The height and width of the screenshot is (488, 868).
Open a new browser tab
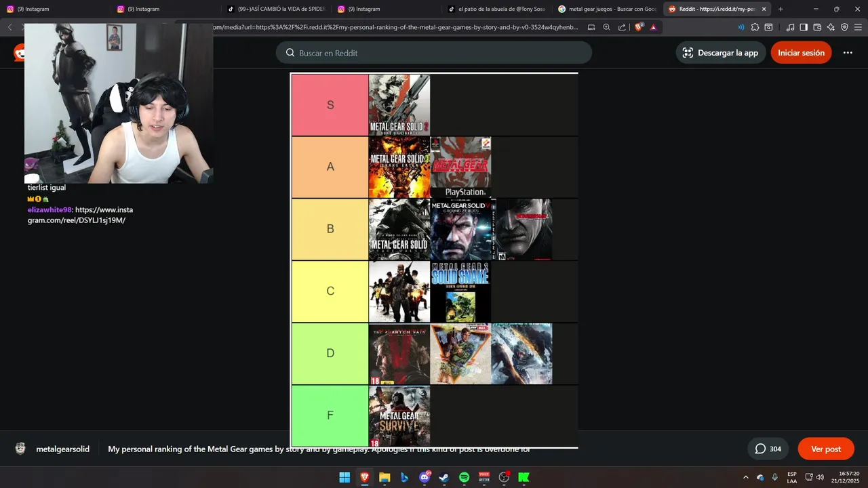coord(781,9)
